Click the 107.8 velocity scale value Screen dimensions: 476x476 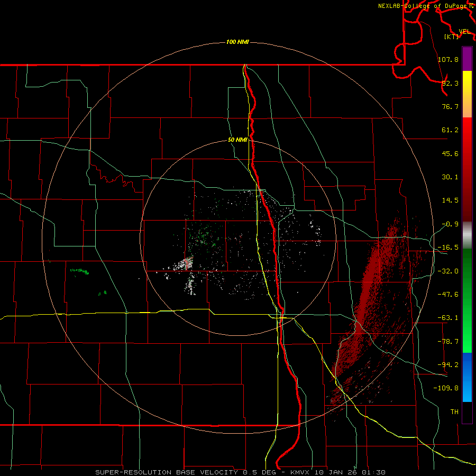(448, 59)
